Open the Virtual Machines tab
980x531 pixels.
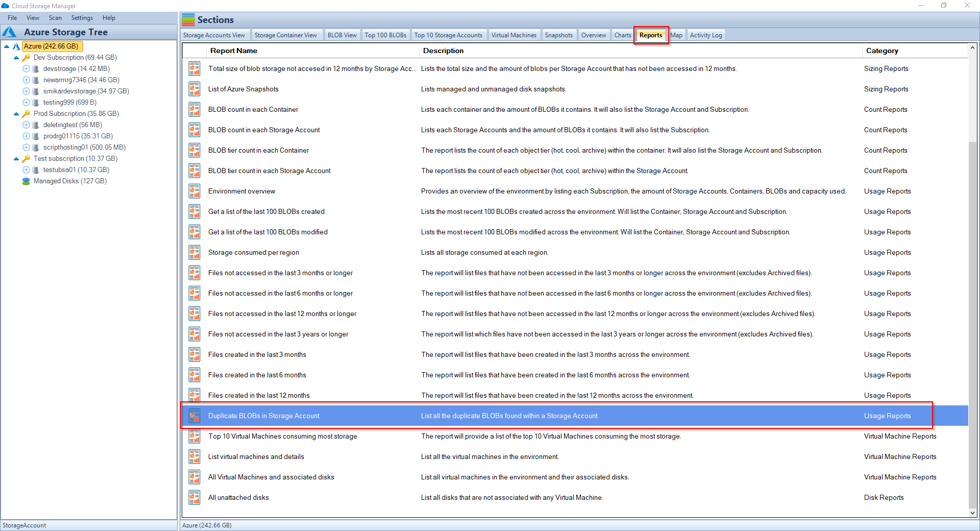click(514, 35)
